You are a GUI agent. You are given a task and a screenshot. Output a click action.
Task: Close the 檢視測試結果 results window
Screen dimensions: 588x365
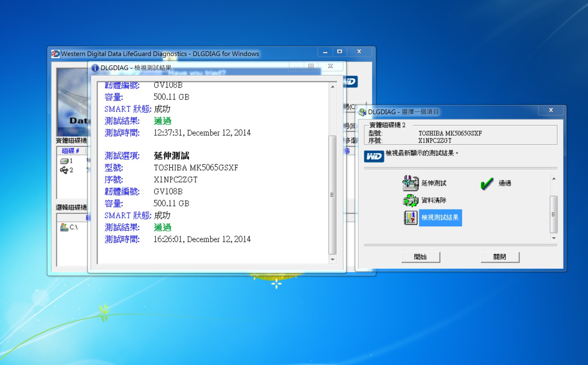[x=330, y=66]
